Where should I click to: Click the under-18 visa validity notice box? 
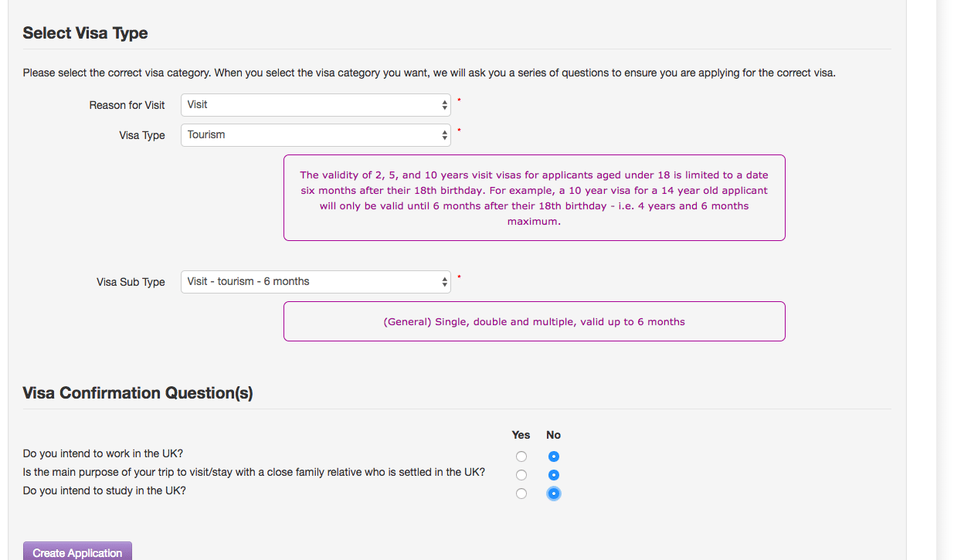(534, 198)
